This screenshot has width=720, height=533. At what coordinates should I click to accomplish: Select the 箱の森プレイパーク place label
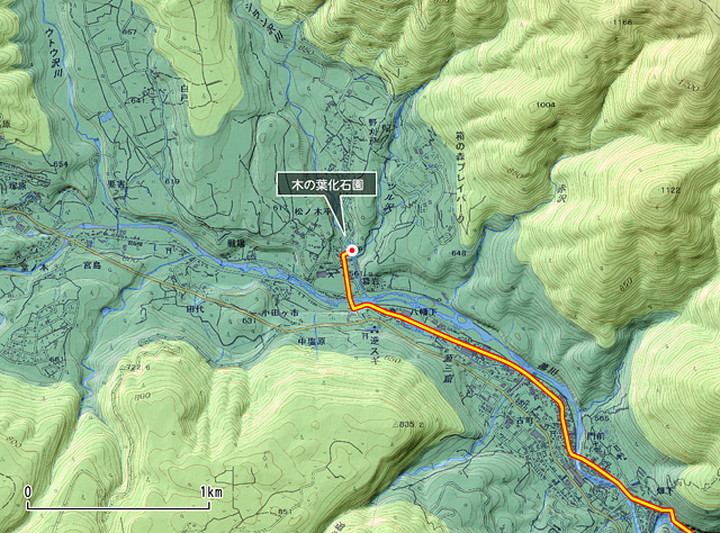coord(460,178)
